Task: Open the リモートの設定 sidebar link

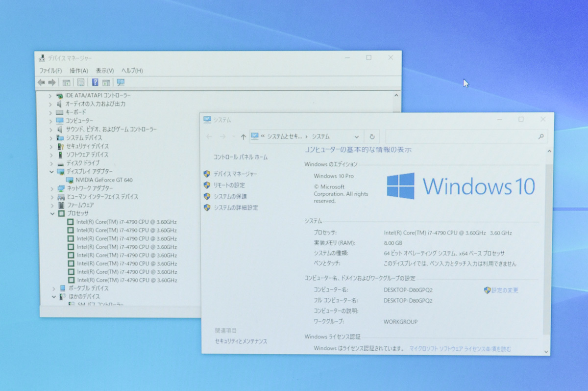Action: tap(229, 185)
